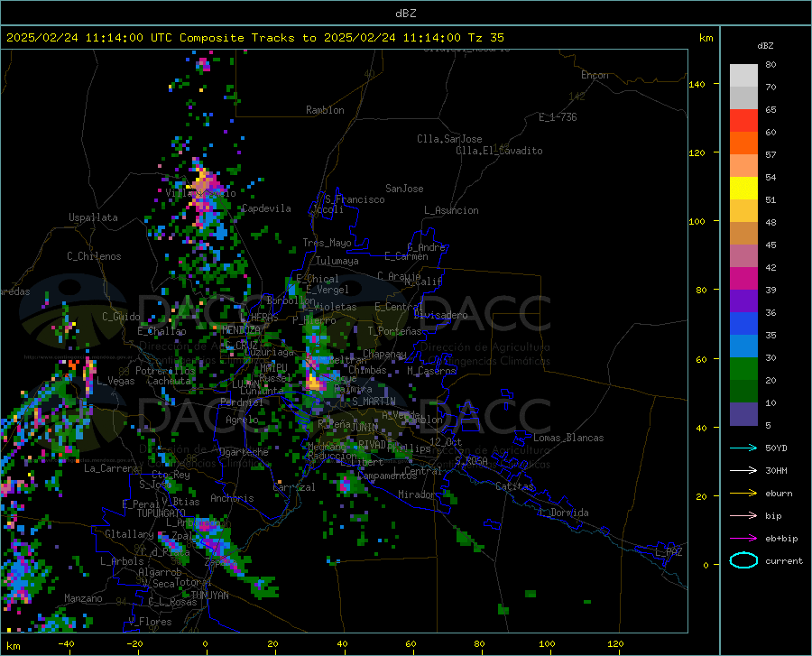Click the S_MARTIN label on map
The width and height of the screenshot is (812, 656).
click(x=374, y=402)
